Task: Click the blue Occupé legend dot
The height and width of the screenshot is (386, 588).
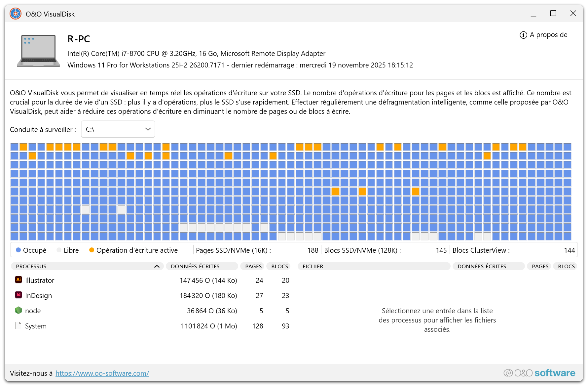Action: tap(18, 250)
